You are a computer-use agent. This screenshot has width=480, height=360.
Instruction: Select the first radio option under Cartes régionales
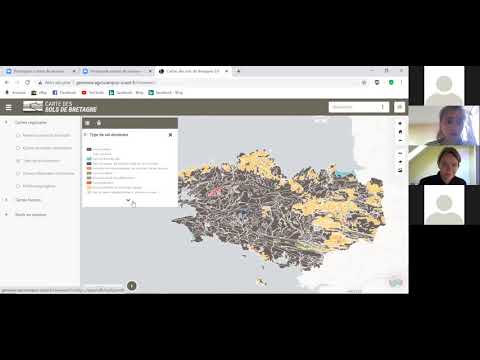[x=18, y=135]
